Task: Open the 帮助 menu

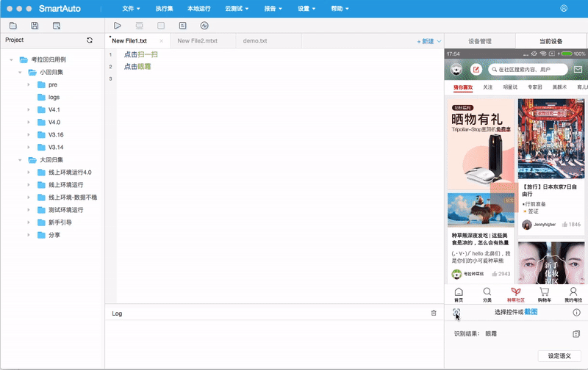Action: [340, 8]
